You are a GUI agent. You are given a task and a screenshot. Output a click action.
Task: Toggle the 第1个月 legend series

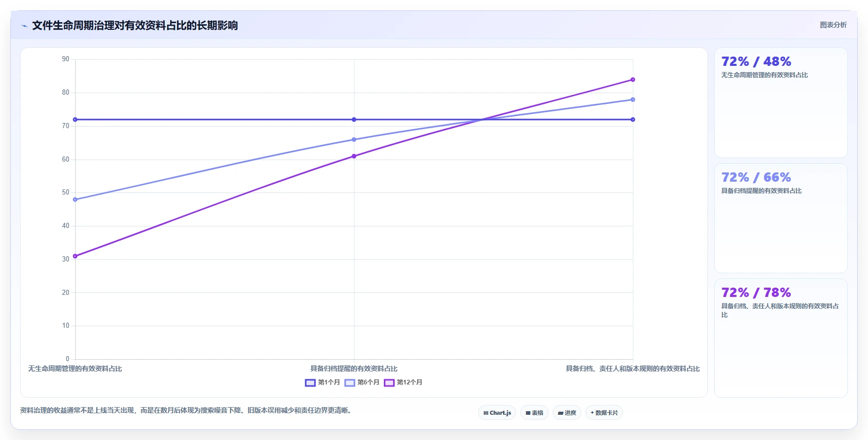click(x=323, y=382)
